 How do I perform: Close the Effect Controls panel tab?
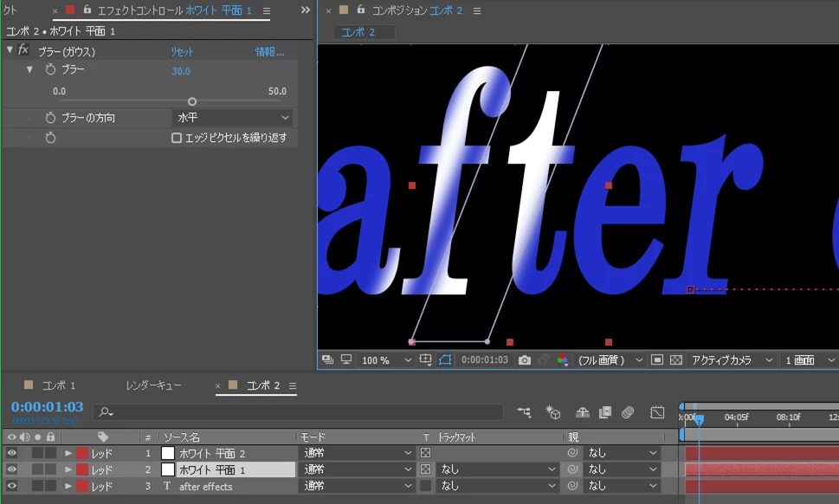[55, 10]
